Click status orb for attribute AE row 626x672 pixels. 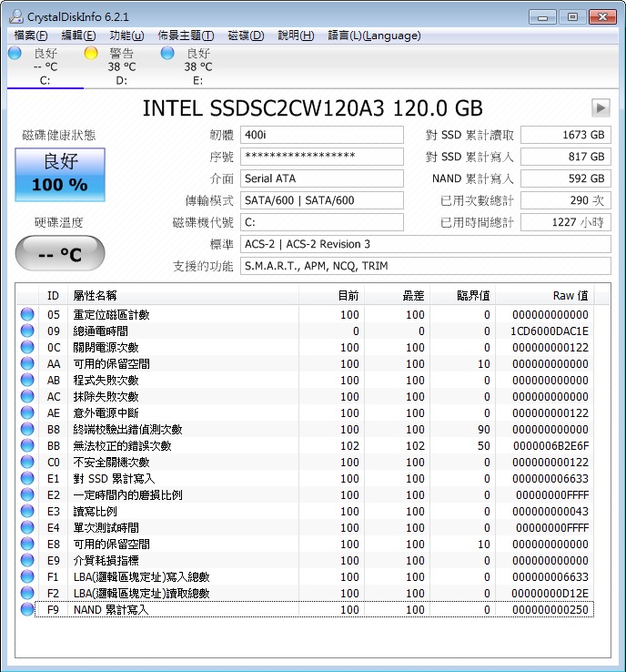[27, 412]
